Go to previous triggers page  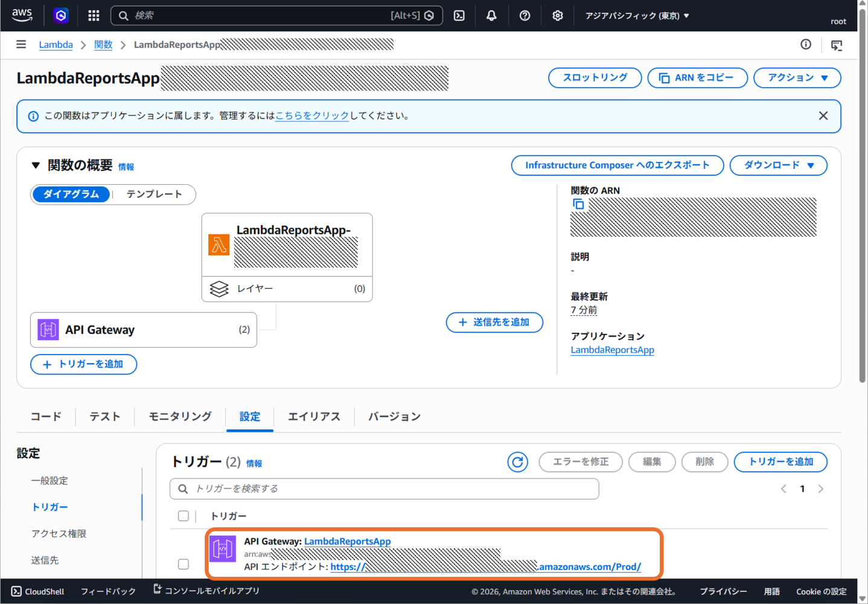point(783,489)
